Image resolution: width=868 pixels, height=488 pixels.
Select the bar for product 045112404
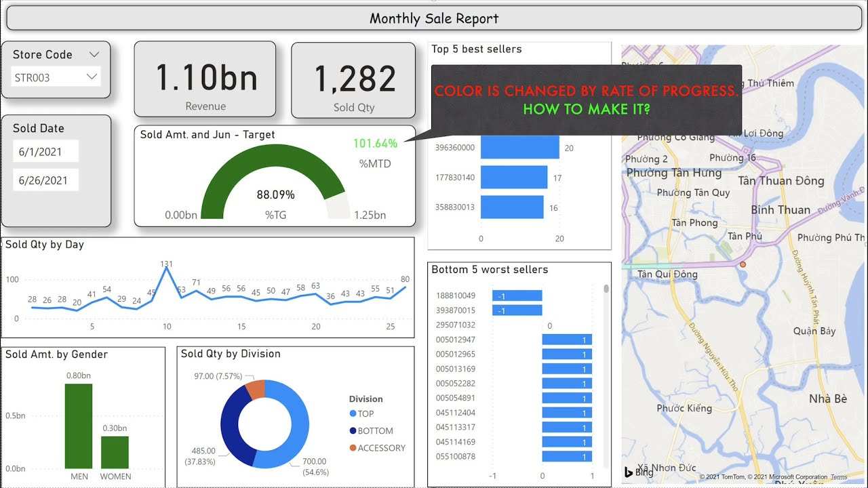[568, 413]
